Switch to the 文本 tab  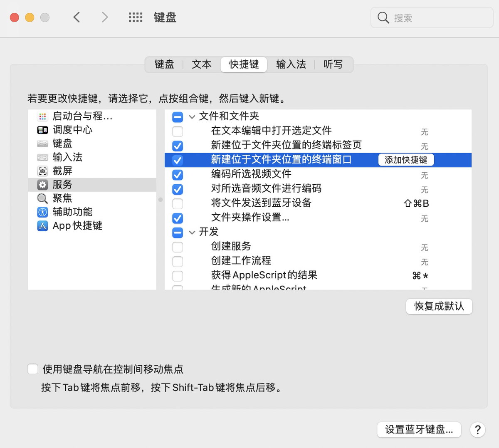(202, 64)
